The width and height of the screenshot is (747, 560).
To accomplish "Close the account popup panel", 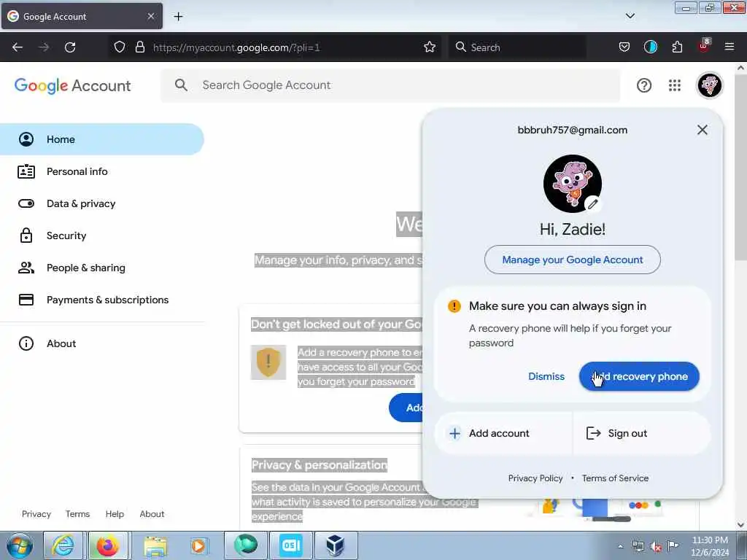I will point(702,130).
